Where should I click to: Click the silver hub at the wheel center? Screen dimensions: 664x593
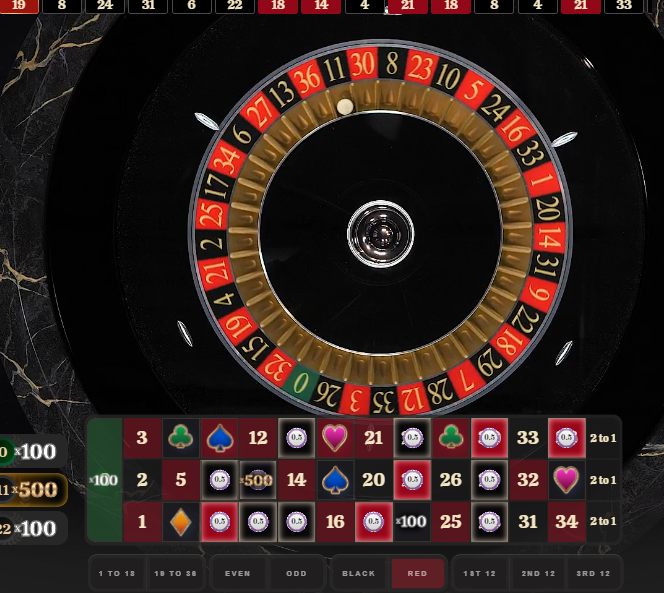coord(380,234)
